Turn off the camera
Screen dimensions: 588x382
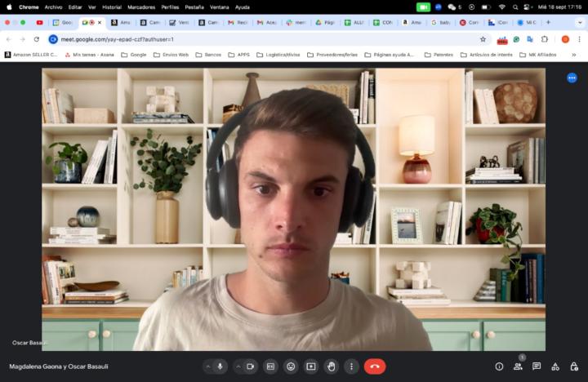251,366
